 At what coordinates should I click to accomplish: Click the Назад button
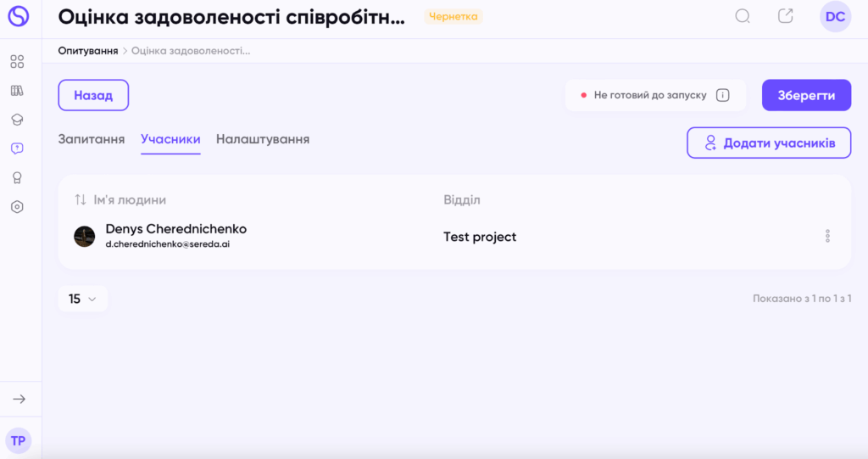(93, 95)
